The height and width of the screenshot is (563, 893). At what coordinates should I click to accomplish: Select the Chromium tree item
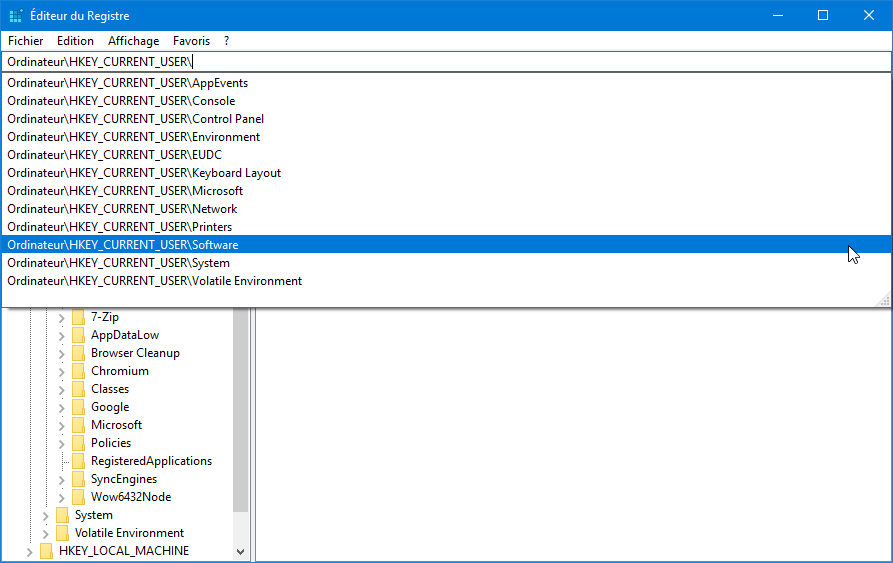[x=120, y=371]
